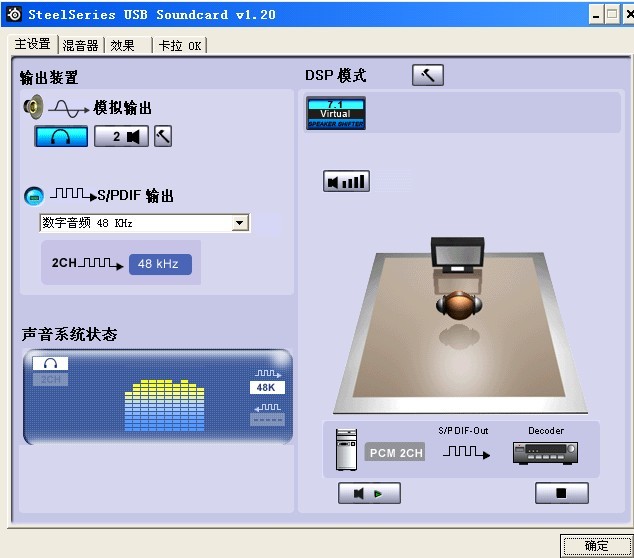
Task: Choose the 2 speaker output mode
Action: click(121, 136)
